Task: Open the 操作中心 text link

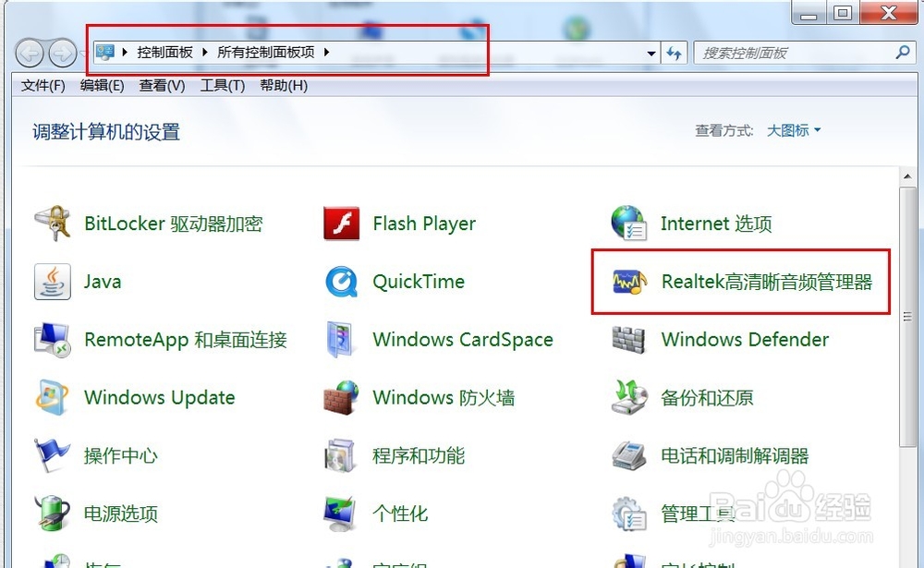Action: [x=121, y=455]
